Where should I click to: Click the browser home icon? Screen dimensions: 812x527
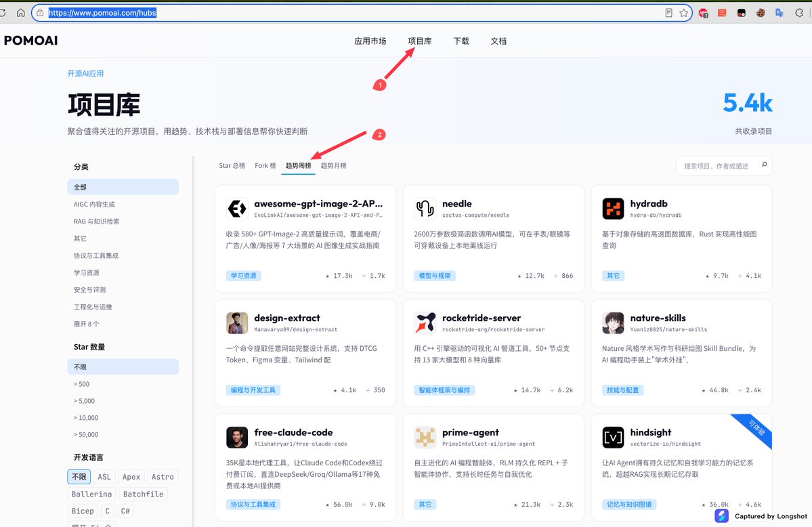tap(21, 13)
